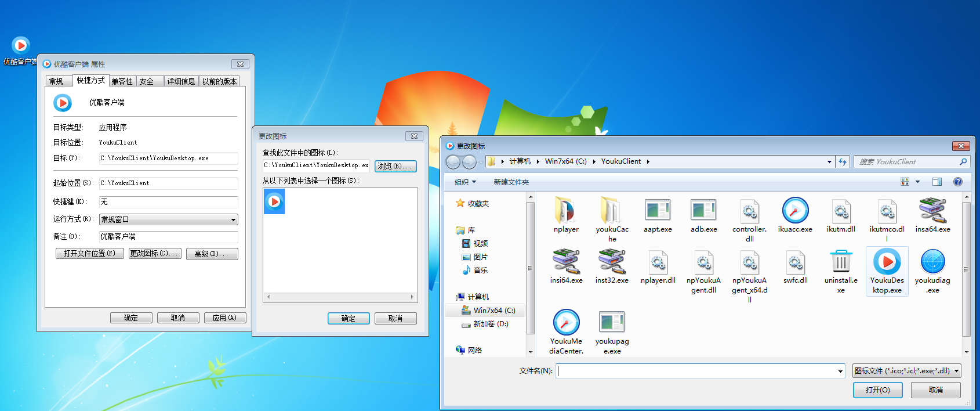
Task: Select aapt.exe file icon
Action: coord(658,210)
